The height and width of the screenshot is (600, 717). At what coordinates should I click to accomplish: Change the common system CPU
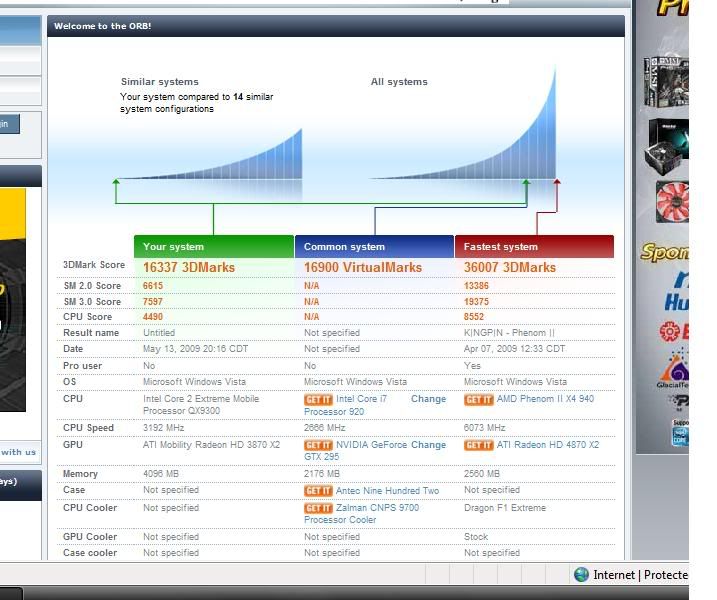[x=428, y=399]
